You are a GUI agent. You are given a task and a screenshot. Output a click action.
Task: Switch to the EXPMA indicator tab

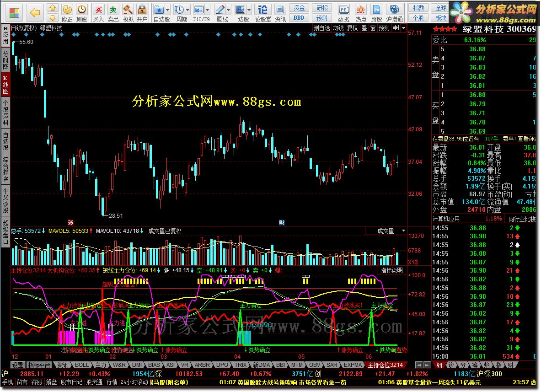click(x=353, y=365)
